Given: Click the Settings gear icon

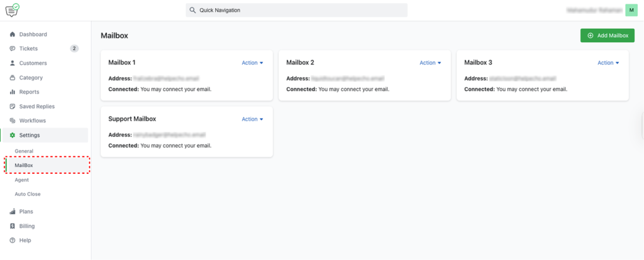Looking at the screenshot, I should (13, 135).
